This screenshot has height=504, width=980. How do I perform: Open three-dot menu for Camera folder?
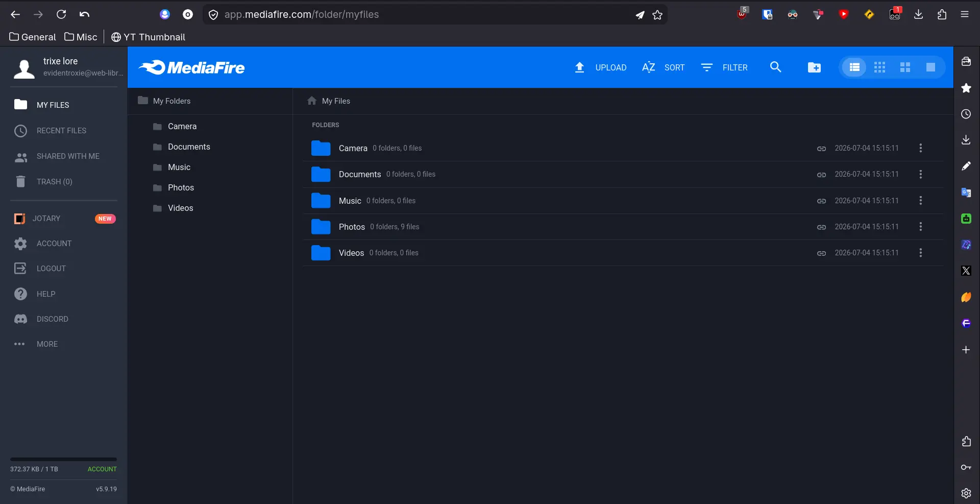(x=920, y=148)
